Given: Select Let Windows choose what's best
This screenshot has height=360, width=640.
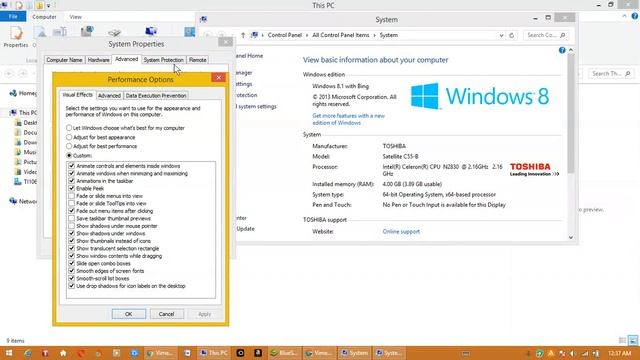Looking at the screenshot, I should click(x=125, y=128).
